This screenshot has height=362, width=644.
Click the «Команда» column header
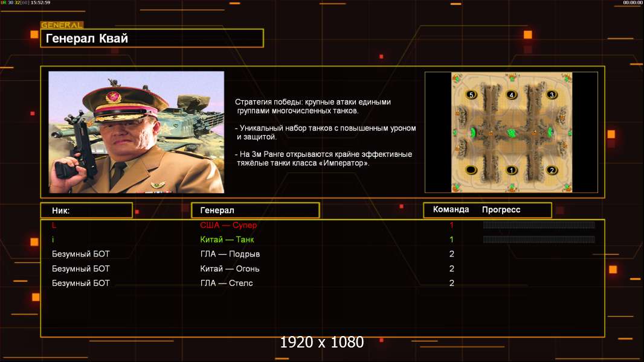pyautogui.click(x=451, y=209)
